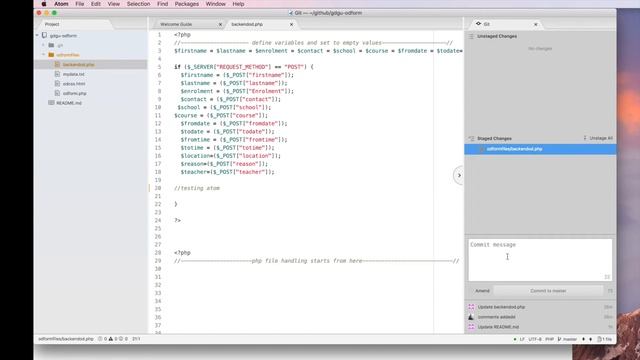640x360 pixels.
Task: Open the File menu
Action: [x=80, y=4]
